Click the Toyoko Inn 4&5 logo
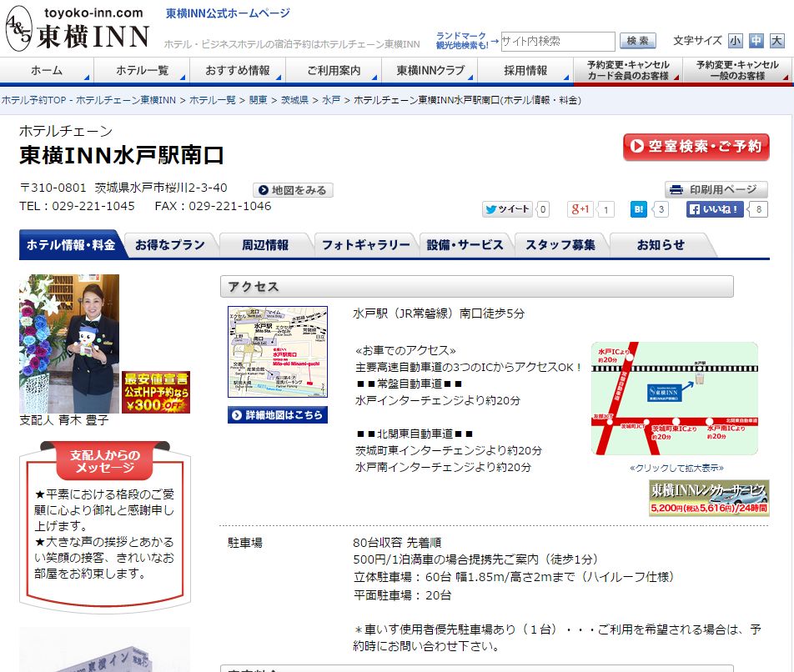This screenshot has height=672, width=794. [77, 28]
